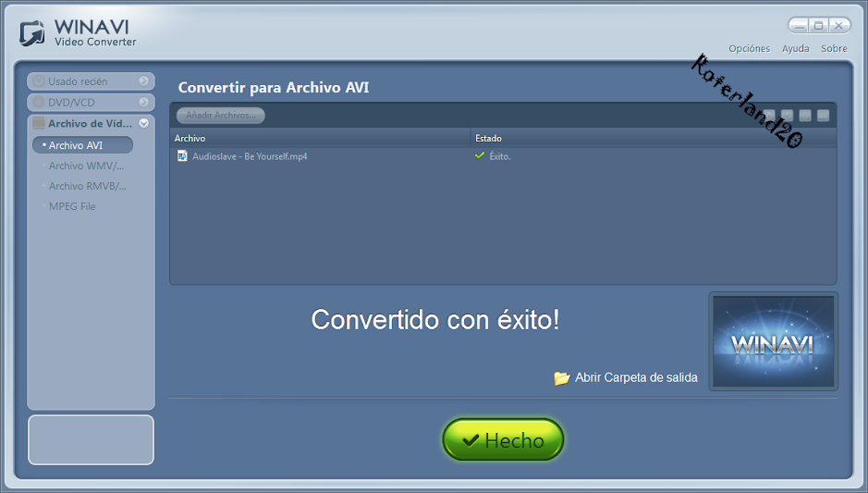This screenshot has width=868, height=493.
Task: Minimize the WinAVI window
Action: [799, 26]
